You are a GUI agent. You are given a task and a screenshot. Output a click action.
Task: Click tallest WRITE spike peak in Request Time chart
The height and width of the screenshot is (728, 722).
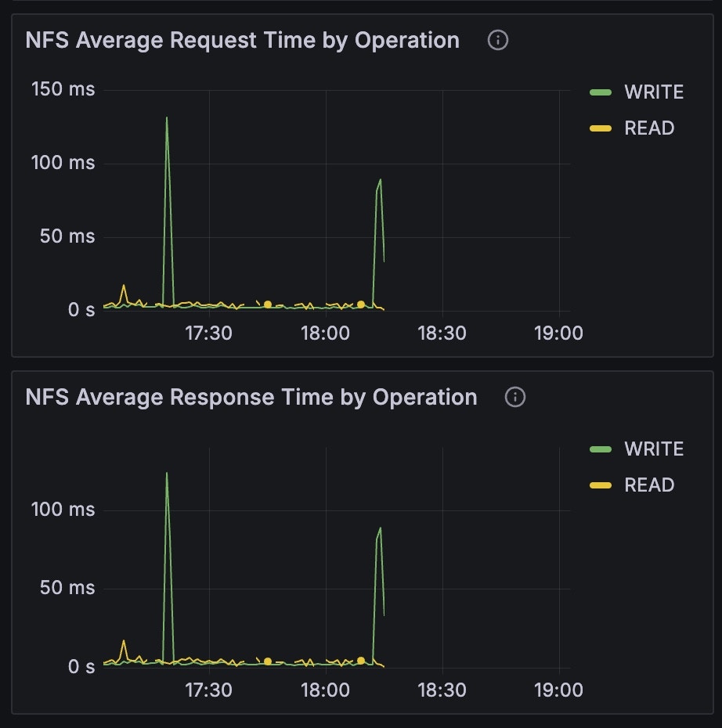167,118
